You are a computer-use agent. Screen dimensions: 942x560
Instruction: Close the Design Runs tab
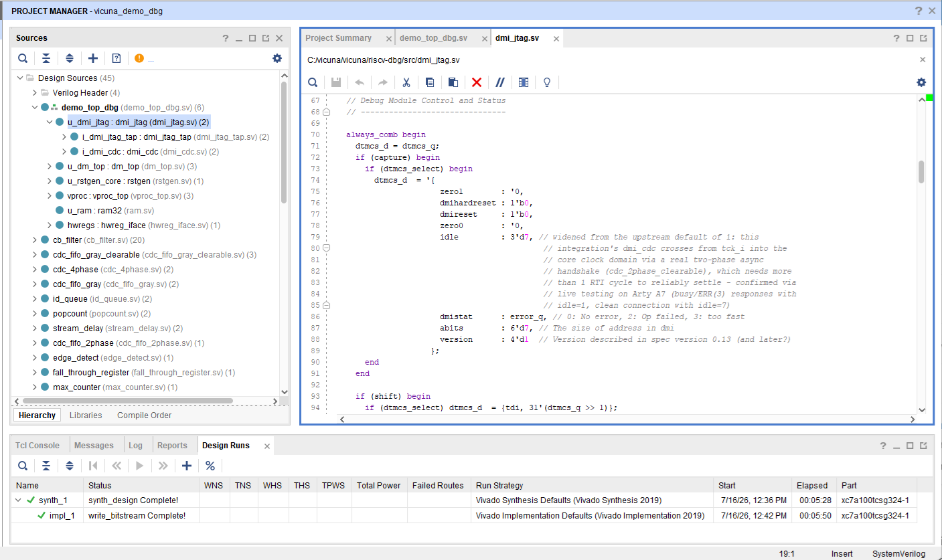pos(266,446)
